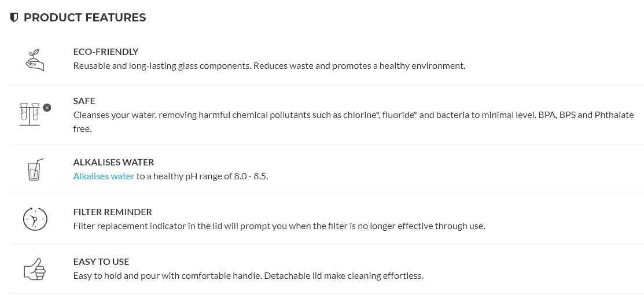The width and height of the screenshot is (644, 295).
Task: Click the EASY TO USE feature title
Action: 101,261
